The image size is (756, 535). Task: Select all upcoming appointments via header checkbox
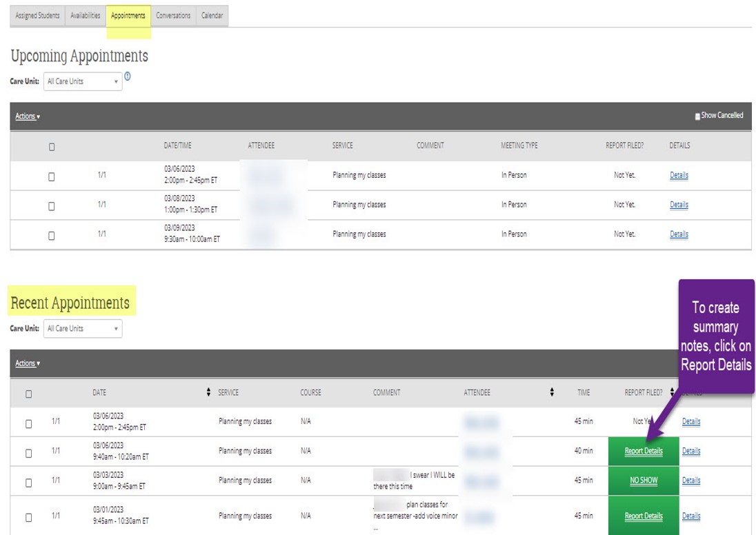coord(52,146)
